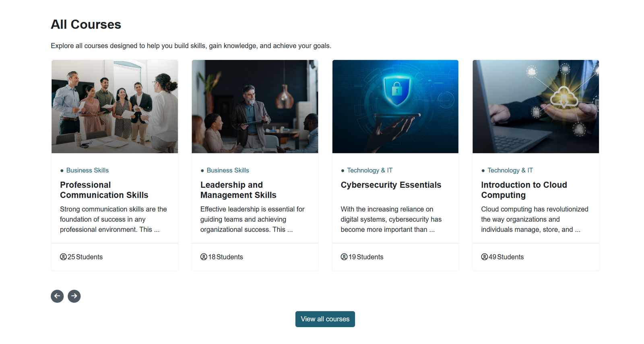
Task: Select the right carousel arrow
Action: click(74, 296)
